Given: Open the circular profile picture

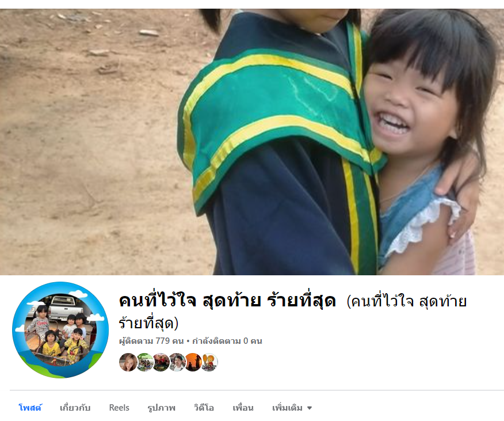Looking at the screenshot, I should pos(60,330).
